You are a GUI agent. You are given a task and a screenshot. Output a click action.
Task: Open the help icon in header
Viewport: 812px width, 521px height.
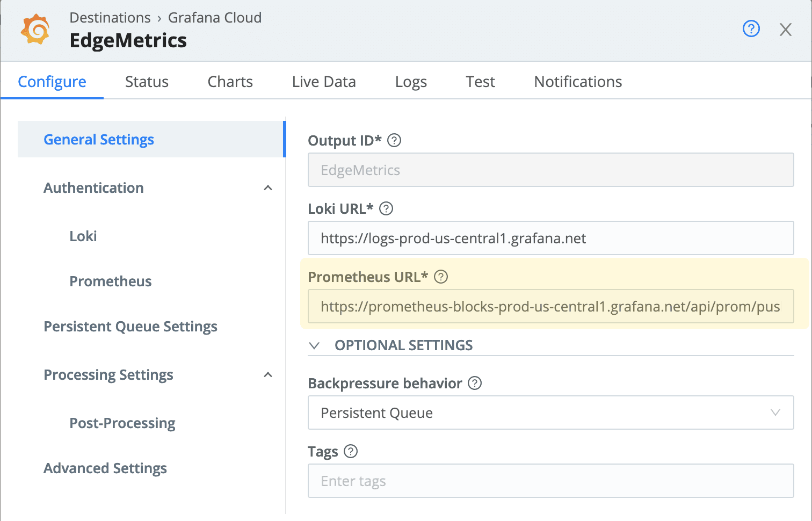[x=751, y=28]
